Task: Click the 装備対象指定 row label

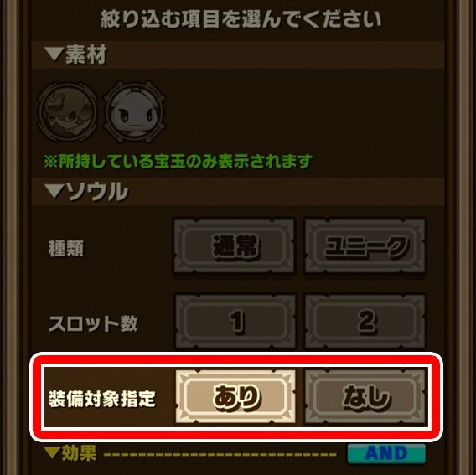Action: [102, 399]
